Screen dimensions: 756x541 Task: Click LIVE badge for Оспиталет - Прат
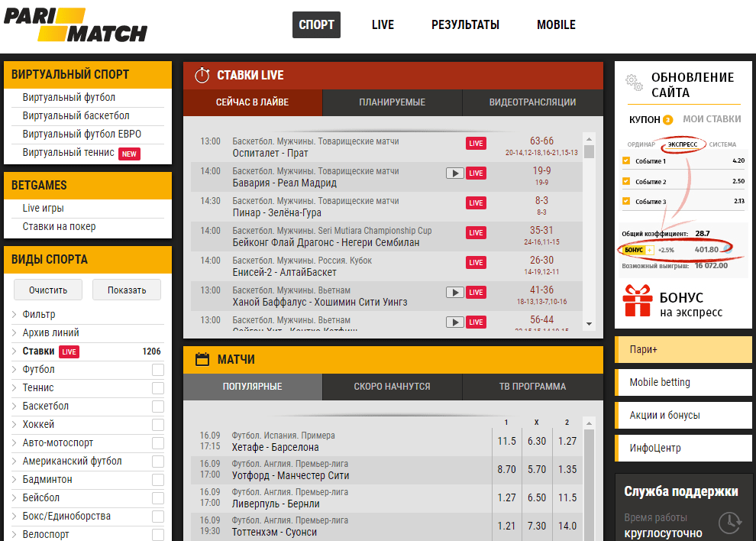[x=476, y=144]
